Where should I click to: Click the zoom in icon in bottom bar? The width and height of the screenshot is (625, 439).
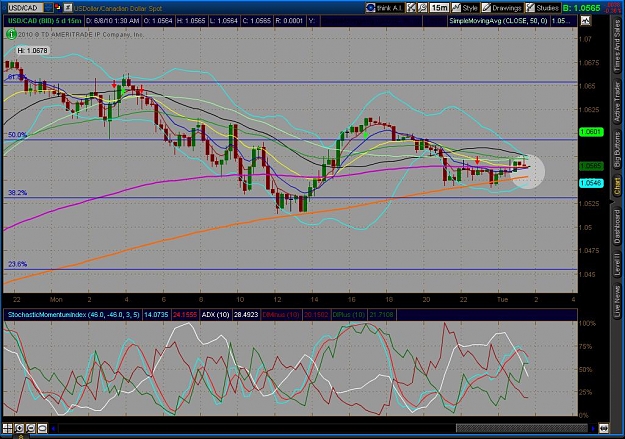pyautogui.click(x=19, y=429)
